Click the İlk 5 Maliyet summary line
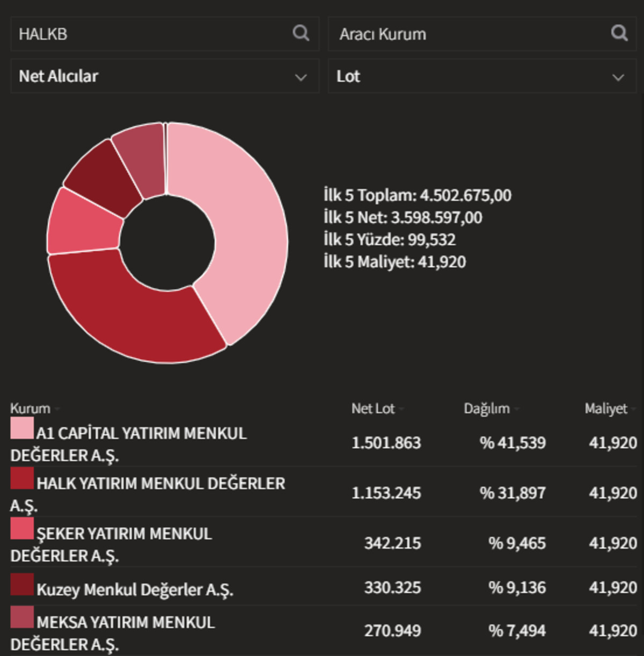Viewport: 644px width, 656px height. [x=395, y=261]
